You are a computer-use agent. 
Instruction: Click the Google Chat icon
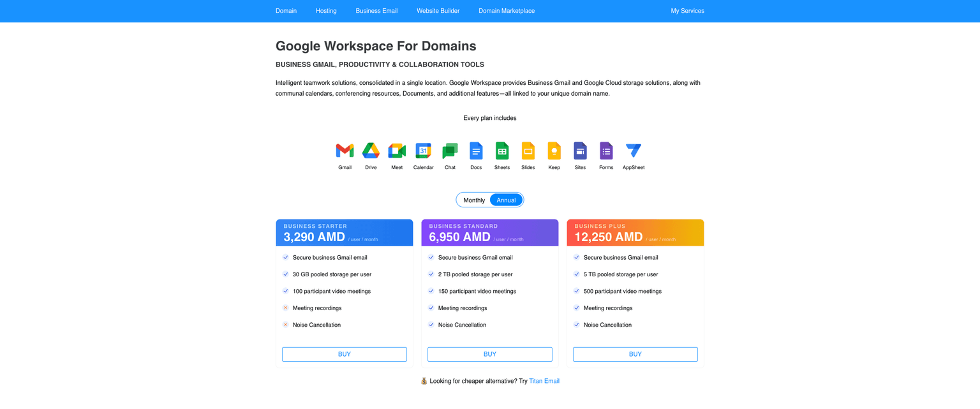tap(450, 151)
